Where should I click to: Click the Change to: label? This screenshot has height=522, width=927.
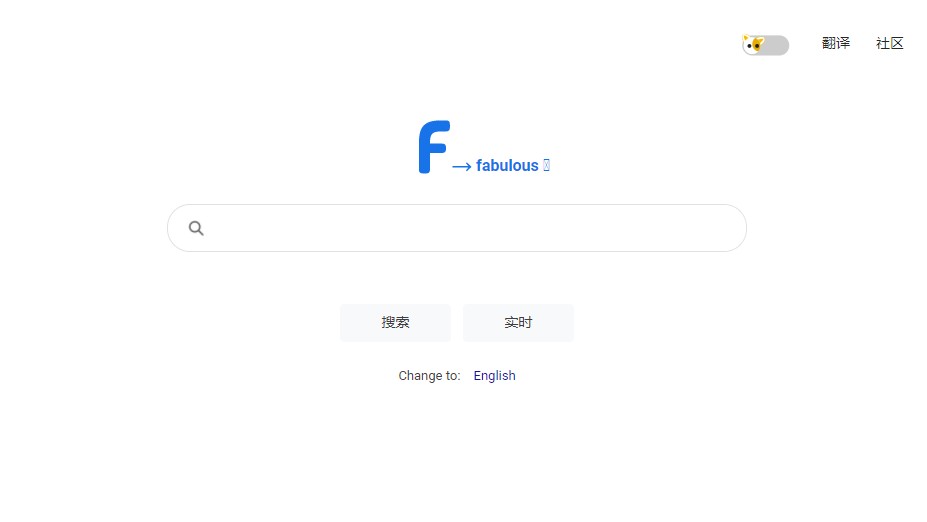tap(429, 376)
